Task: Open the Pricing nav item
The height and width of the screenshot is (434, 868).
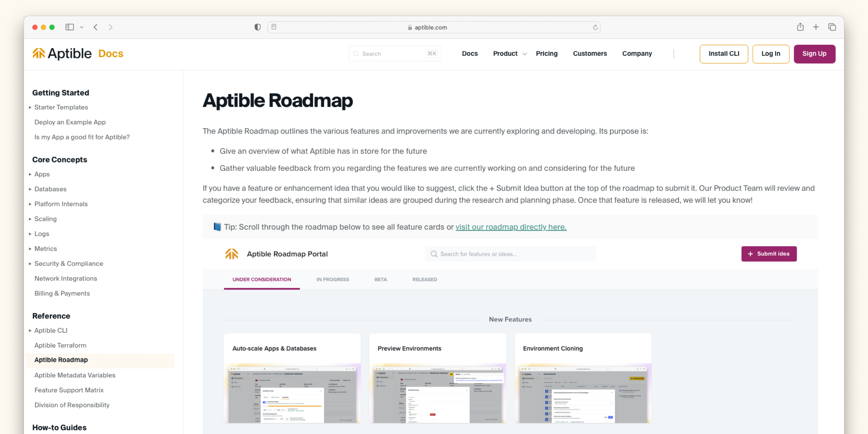Action: pyautogui.click(x=547, y=54)
